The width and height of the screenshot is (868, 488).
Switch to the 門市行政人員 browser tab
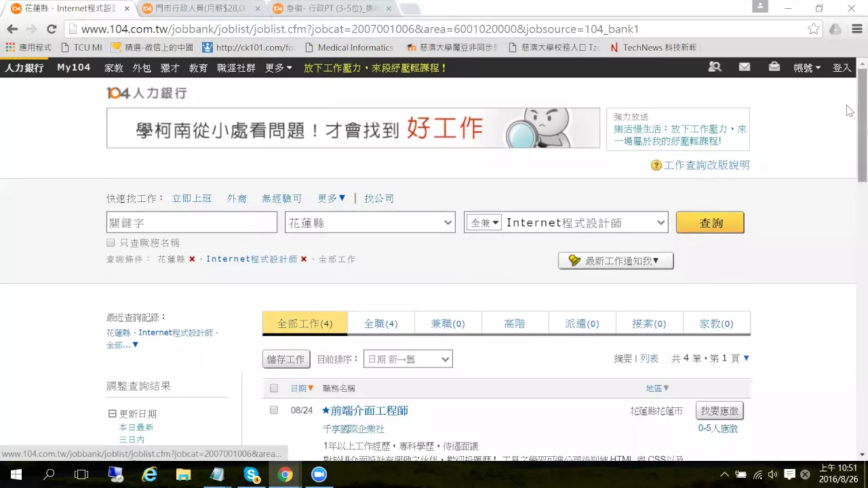point(202,9)
